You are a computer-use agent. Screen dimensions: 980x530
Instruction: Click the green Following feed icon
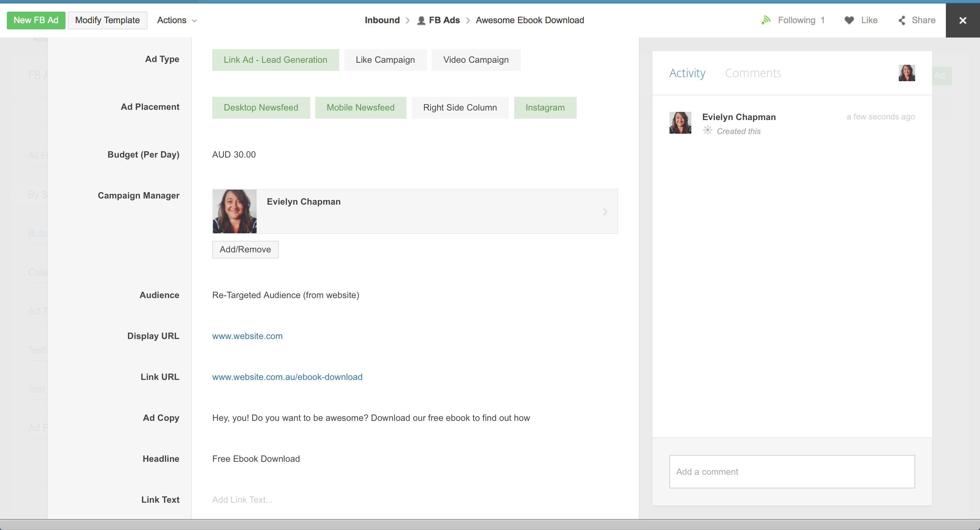[x=766, y=20]
